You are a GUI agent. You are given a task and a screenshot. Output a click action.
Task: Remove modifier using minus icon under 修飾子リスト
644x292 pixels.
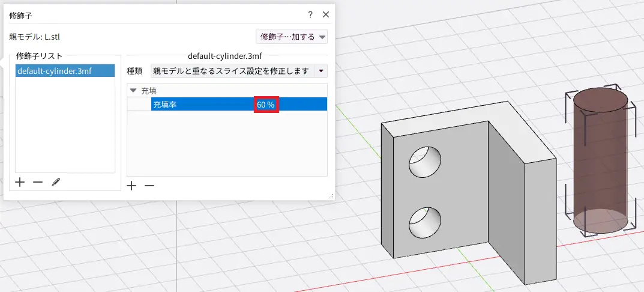[x=38, y=182]
